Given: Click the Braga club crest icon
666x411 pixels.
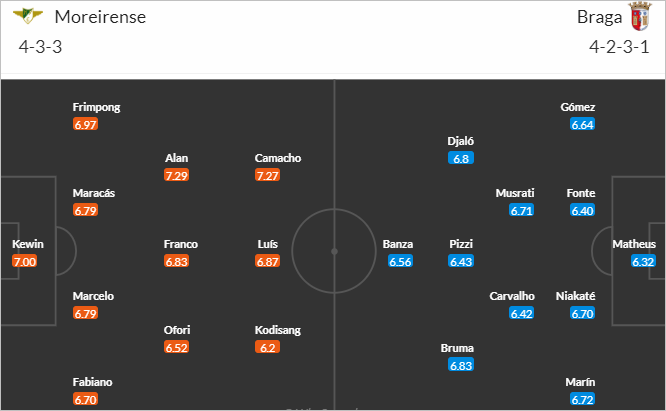Looking at the screenshot, I should (640, 16).
